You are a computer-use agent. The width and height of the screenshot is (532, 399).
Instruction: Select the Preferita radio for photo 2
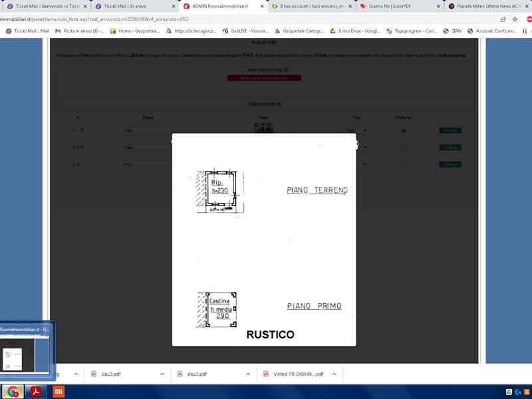404,147
